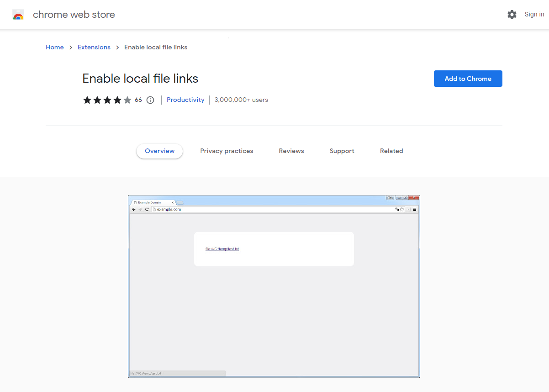Image resolution: width=549 pixels, height=392 pixels.
Task: Open the Related tab
Action: pyautogui.click(x=391, y=151)
